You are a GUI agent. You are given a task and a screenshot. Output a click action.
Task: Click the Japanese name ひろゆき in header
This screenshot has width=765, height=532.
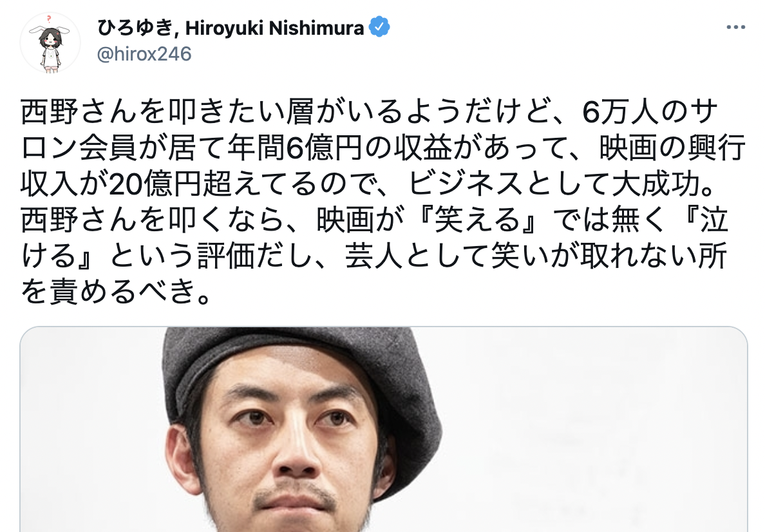point(134,28)
